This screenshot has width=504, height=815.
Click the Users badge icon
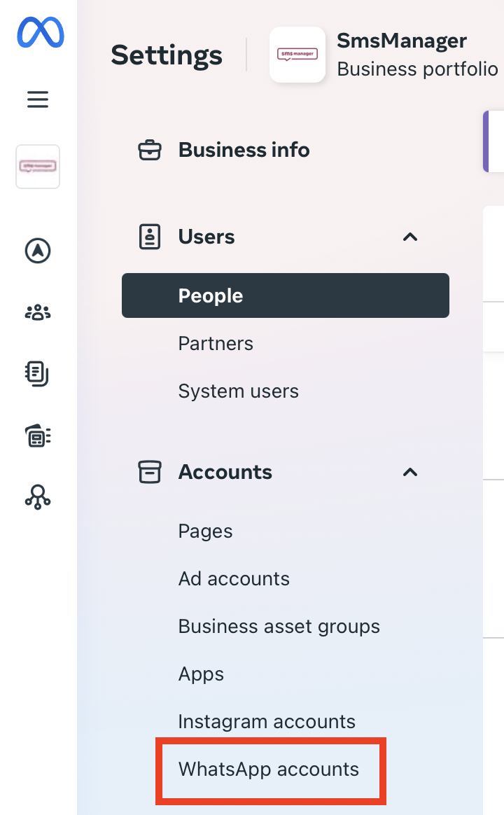tap(150, 237)
